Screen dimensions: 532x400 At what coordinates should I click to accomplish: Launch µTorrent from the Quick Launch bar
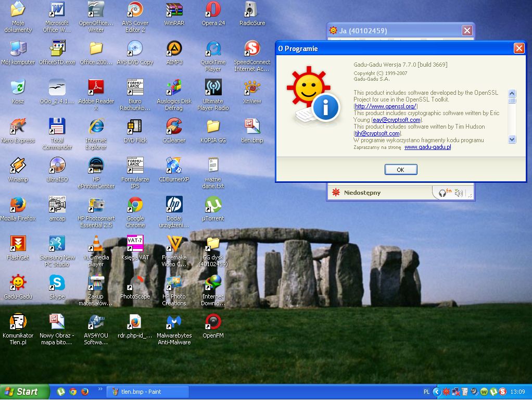[61, 392]
